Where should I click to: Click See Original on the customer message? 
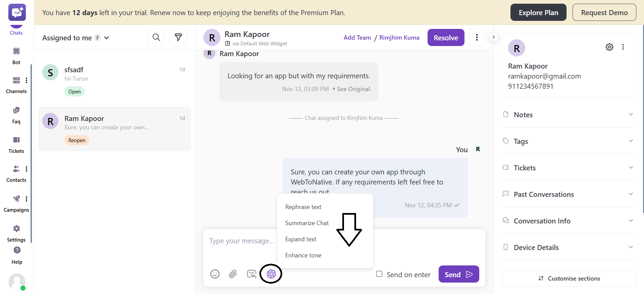353,89
